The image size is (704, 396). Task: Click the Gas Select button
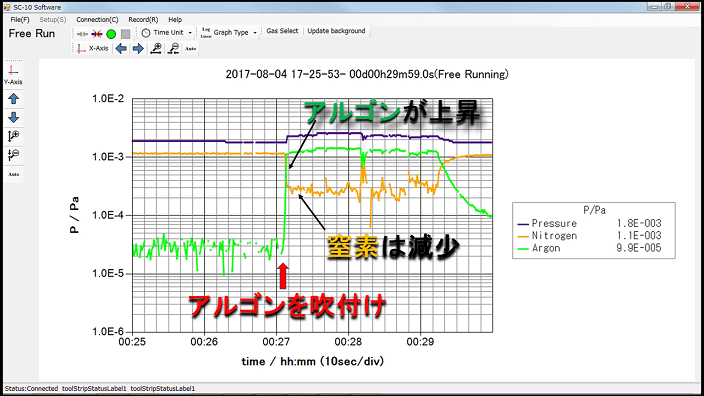282,31
